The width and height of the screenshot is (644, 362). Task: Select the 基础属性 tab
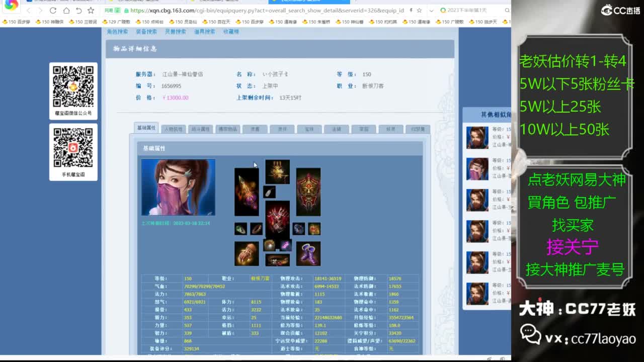(x=146, y=128)
